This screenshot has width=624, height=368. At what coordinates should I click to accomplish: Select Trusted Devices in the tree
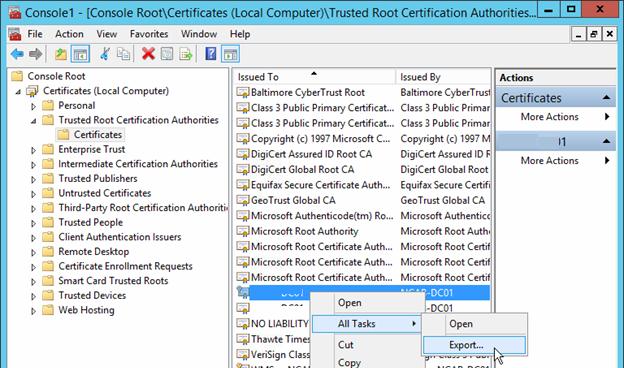click(92, 296)
